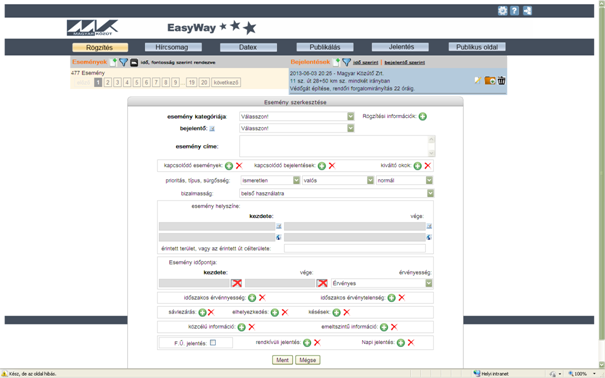Remove késések with red X
The image size is (605, 378).
(346, 312)
